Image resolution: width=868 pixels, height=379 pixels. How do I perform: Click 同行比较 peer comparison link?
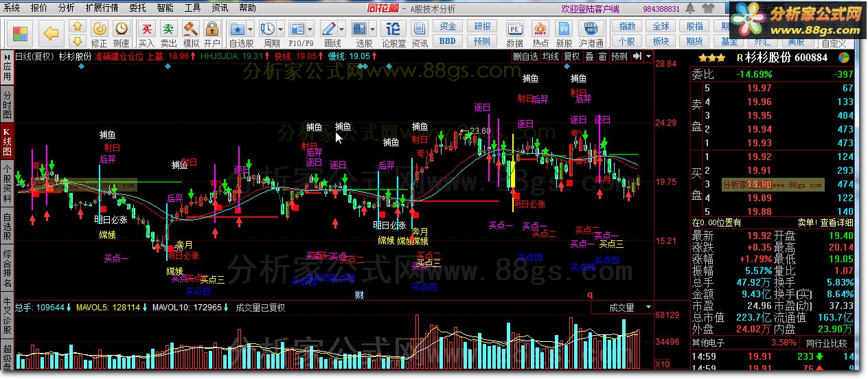(827, 343)
